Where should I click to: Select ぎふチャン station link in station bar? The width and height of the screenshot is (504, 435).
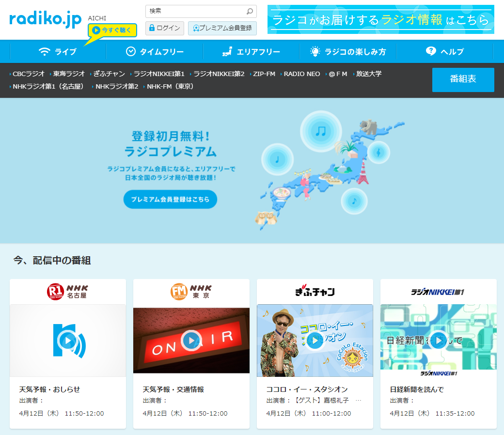109,74
